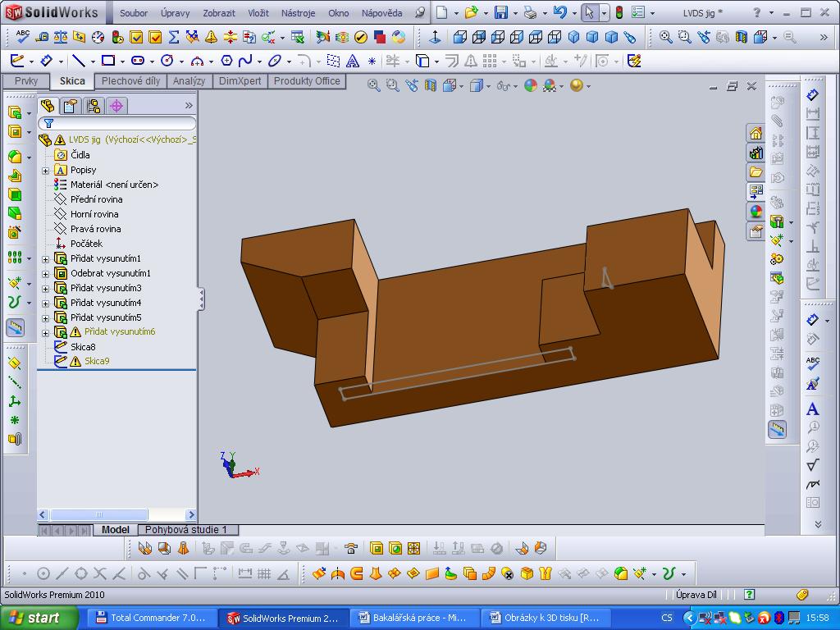The height and width of the screenshot is (630, 840).
Task: Open the Vložit menu
Action: [x=258, y=13]
